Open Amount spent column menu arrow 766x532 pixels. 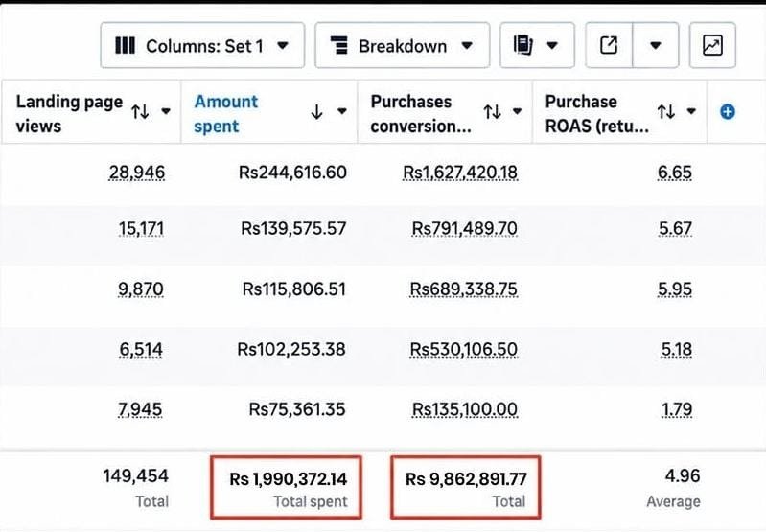pyautogui.click(x=342, y=111)
